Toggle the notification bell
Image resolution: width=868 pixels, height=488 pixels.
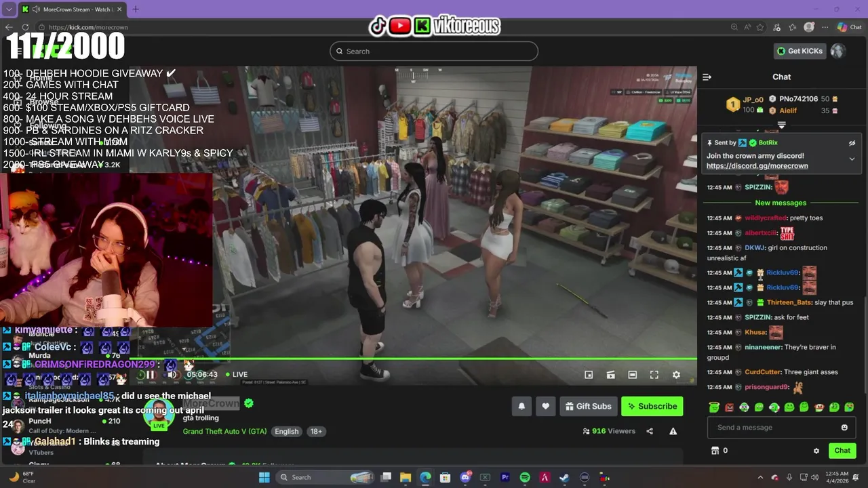[x=521, y=406]
